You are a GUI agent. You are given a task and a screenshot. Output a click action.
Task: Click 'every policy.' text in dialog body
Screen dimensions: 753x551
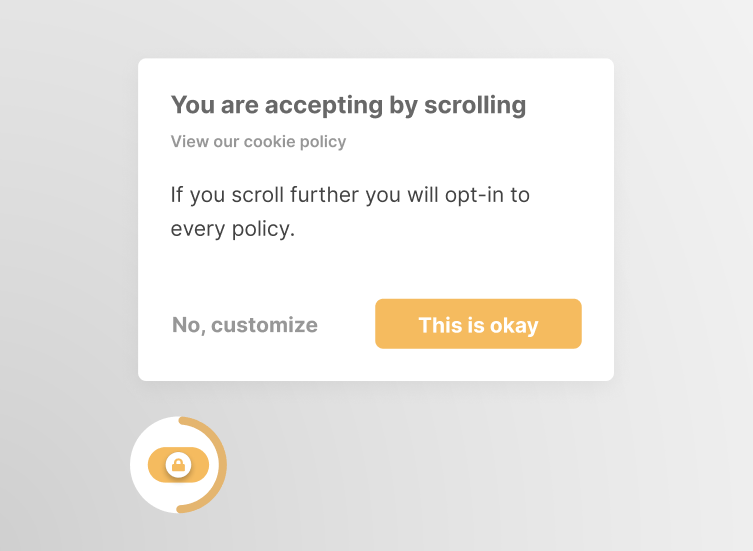[233, 229]
